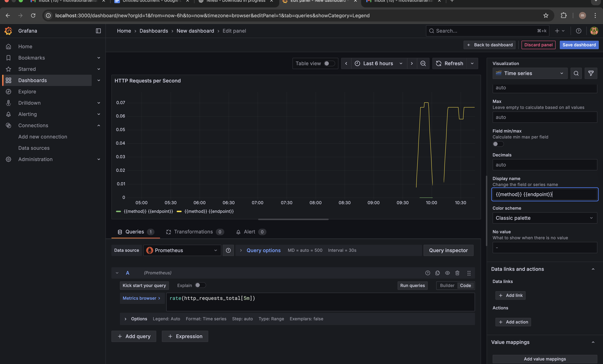Click the Run queries button
The height and width of the screenshot is (364, 603).
tap(412, 285)
